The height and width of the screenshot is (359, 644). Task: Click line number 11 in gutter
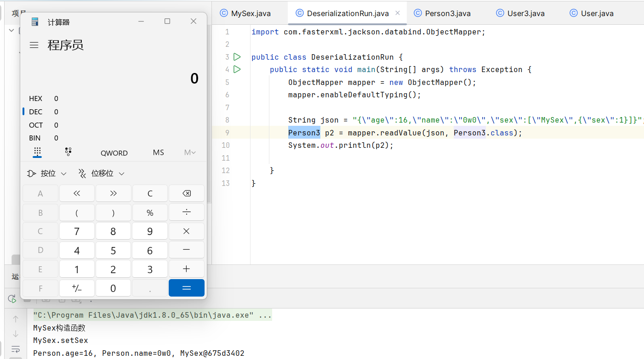pos(225,157)
